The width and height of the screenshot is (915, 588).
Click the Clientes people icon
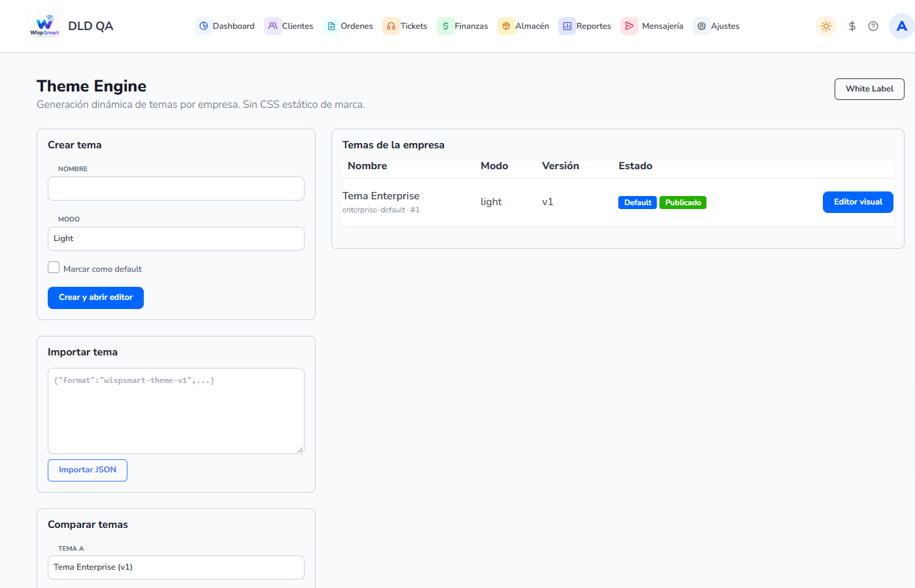click(x=273, y=26)
